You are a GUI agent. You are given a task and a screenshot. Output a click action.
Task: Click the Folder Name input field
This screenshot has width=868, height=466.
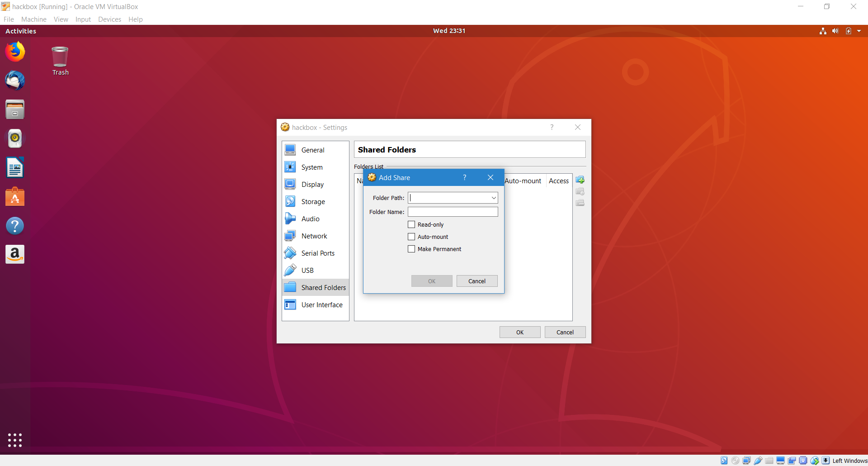453,212
